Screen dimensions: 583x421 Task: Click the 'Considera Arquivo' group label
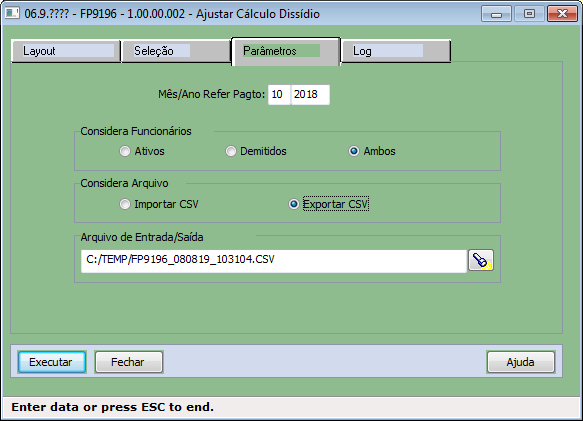(124, 183)
